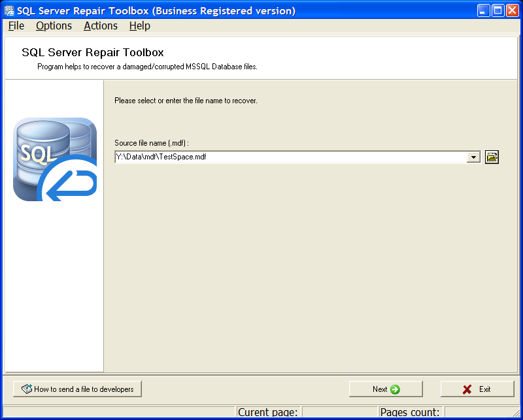The width and height of the screenshot is (523, 420).
Task: Open the Help menu
Action: tap(140, 25)
